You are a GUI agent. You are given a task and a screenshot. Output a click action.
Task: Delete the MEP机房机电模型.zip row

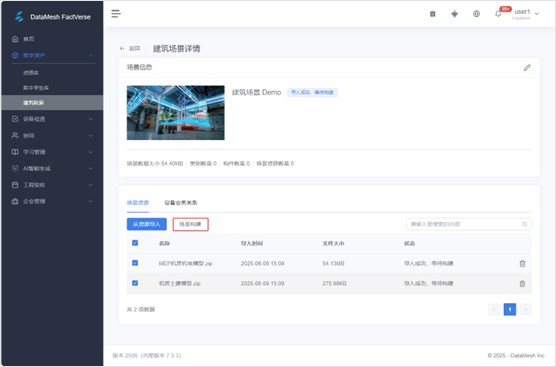[522, 263]
